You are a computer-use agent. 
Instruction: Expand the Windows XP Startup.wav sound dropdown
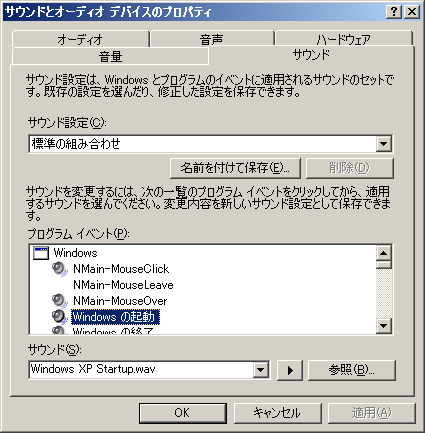(260, 370)
